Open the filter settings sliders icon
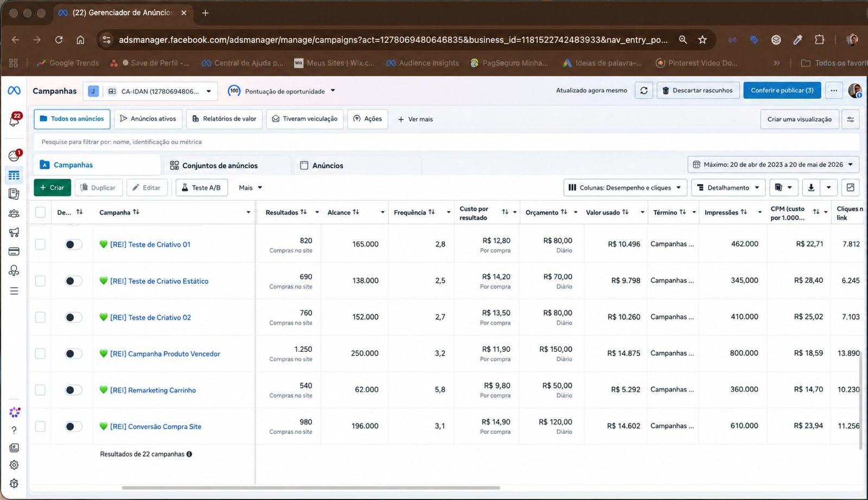Image resolution: width=868 pixels, height=500 pixels. pos(850,119)
